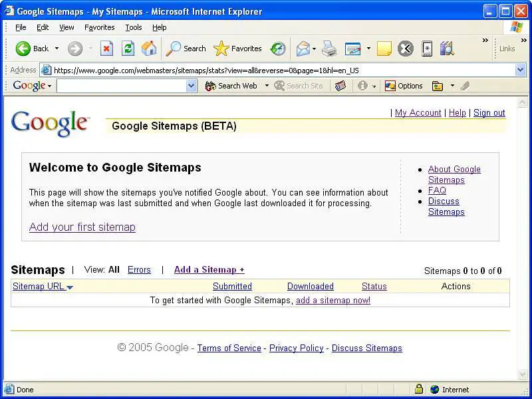Open the Favorites menu

tap(99, 27)
